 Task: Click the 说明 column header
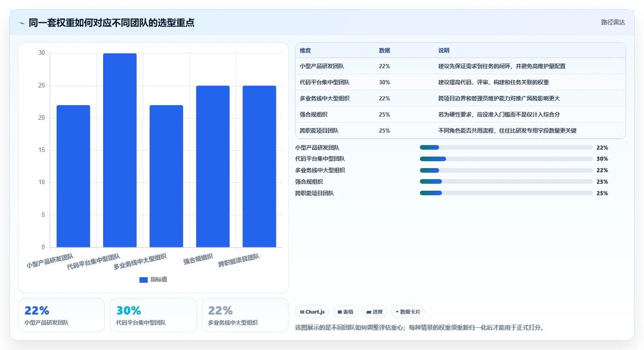pyautogui.click(x=444, y=51)
